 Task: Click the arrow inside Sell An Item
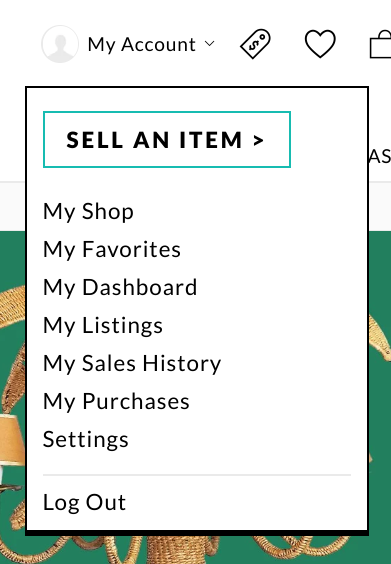[x=258, y=140]
